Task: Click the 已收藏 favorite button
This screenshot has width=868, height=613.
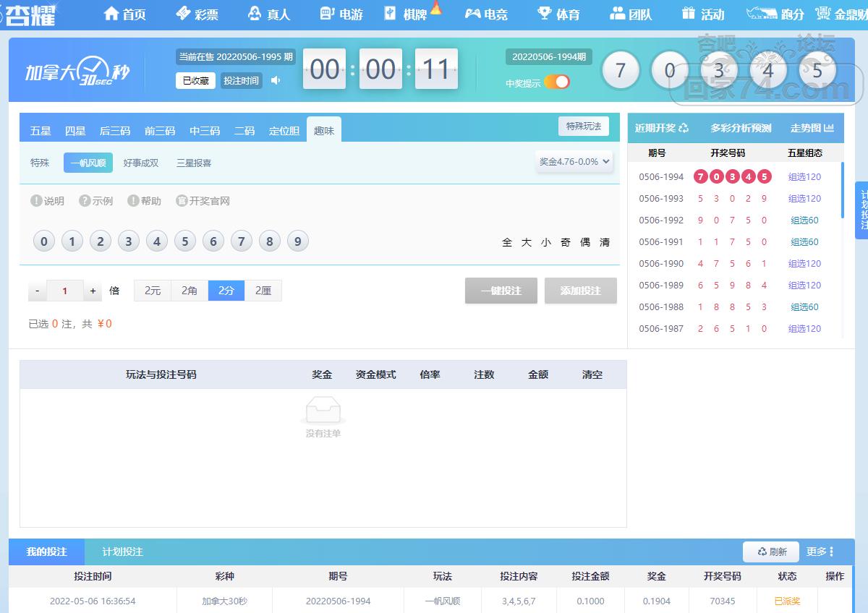Action: pos(195,80)
